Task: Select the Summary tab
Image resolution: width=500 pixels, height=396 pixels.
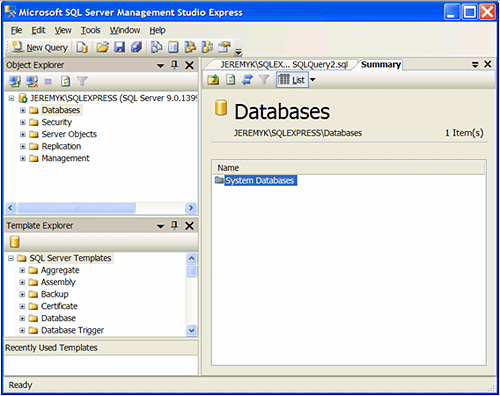Action: click(381, 64)
